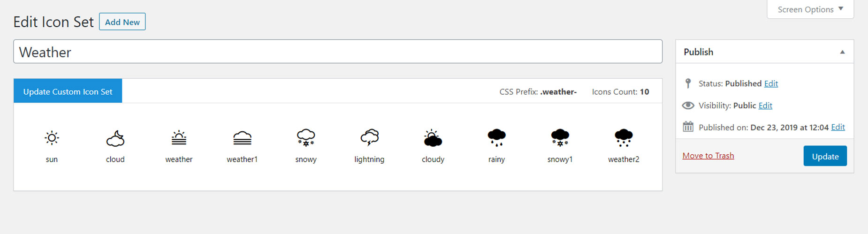The image size is (868, 234).
Task: Choose the lightning cloud icon
Action: click(369, 138)
